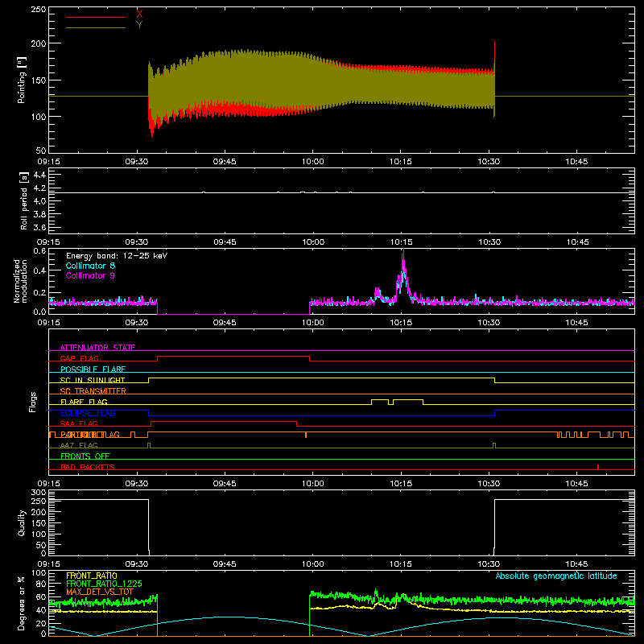Click the 'Roll period [s]' axis title
644x644 pixels.
point(24,200)
